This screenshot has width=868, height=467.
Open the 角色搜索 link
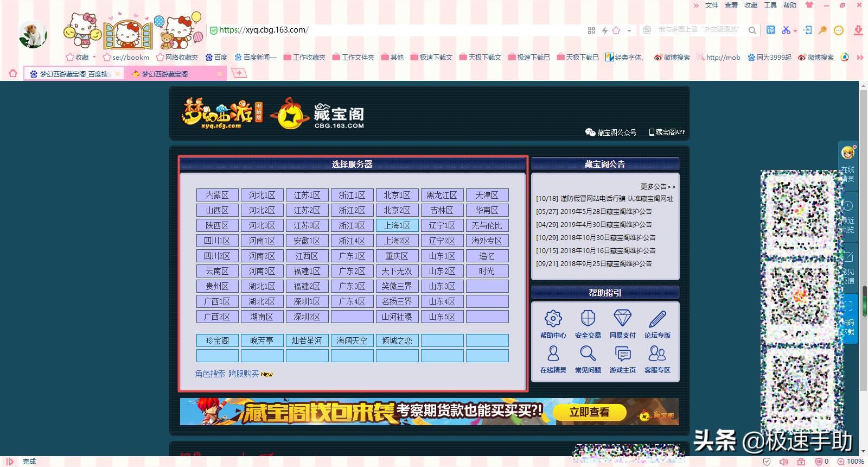point(210,374)
